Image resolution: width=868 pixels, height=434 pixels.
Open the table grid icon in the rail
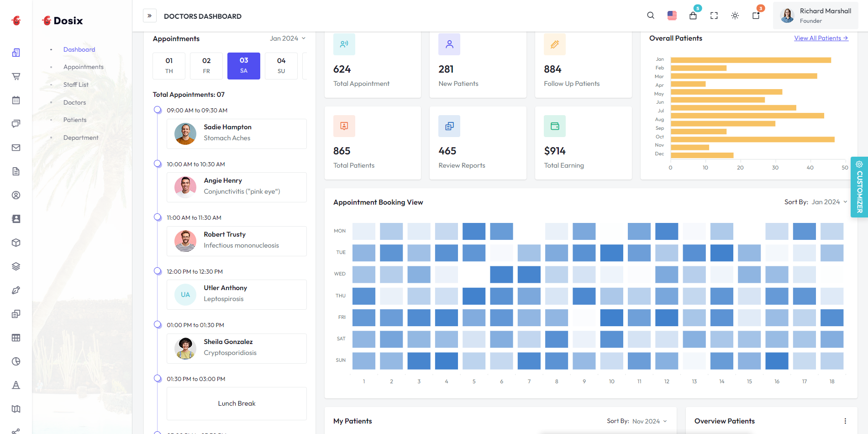click(16, 338)
